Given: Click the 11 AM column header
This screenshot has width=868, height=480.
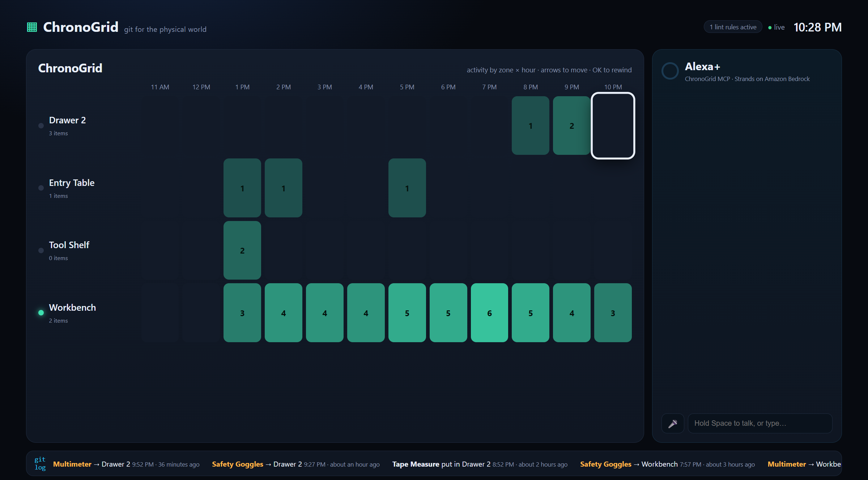Looking at the screenshot, I should click(160, 87).
